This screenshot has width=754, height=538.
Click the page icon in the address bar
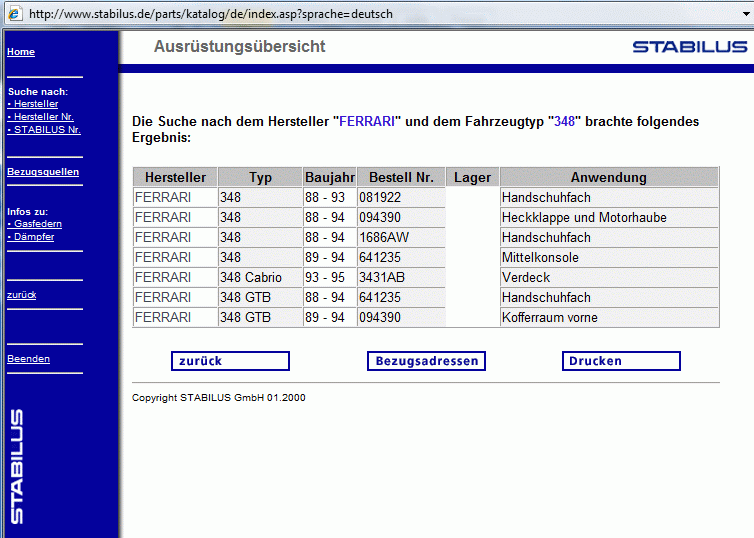[x=14, y=14]
